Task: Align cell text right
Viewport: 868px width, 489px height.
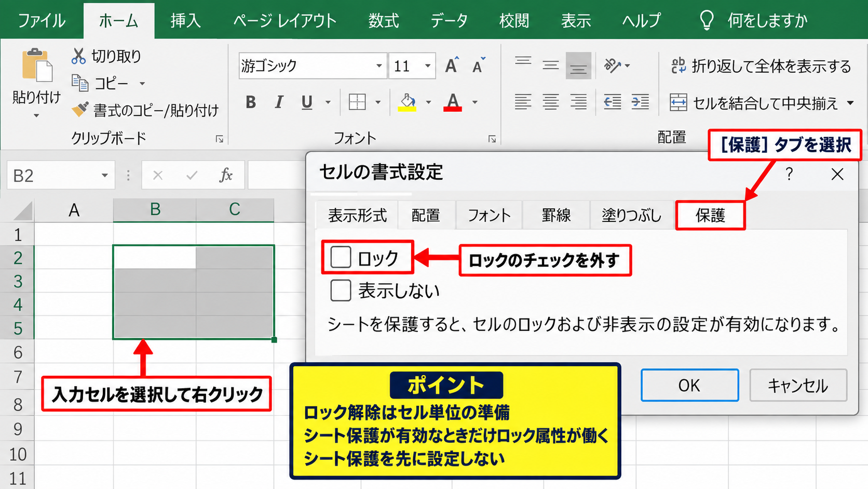Action: 578,102
